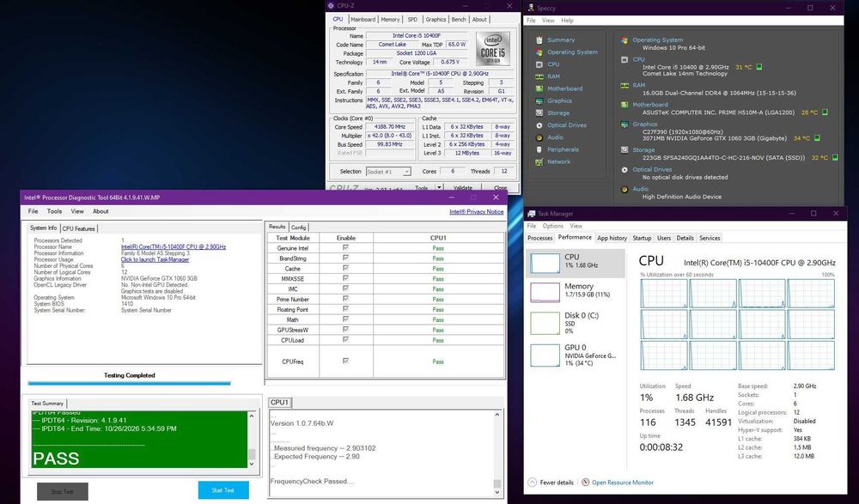Toggle Genuine Intel test checkbox
This screenshot has height=504, width=859.
click(x=345, y=247)
